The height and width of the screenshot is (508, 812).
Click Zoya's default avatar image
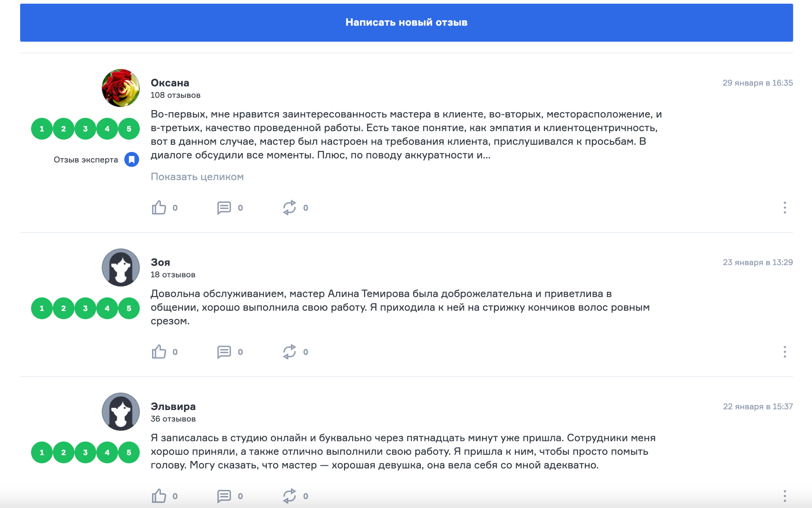[121, 267]
